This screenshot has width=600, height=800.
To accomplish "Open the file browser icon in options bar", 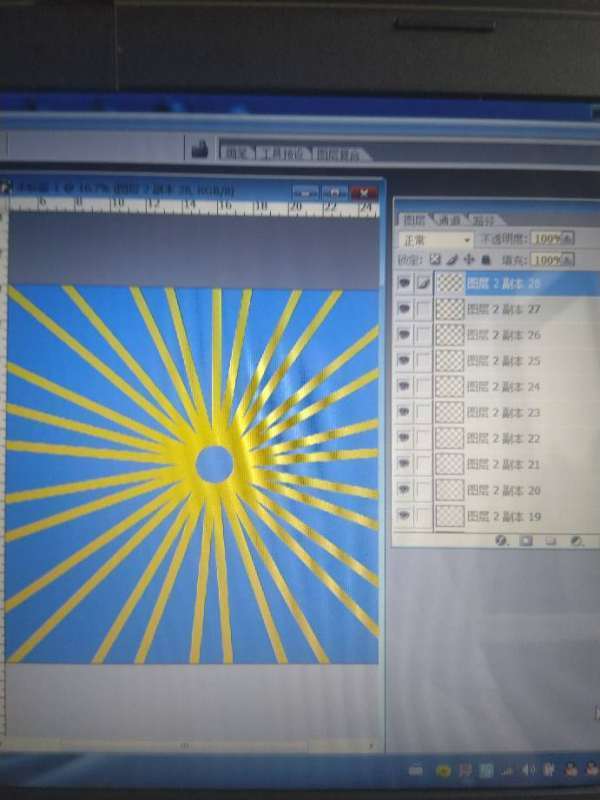I will point(200,151).
